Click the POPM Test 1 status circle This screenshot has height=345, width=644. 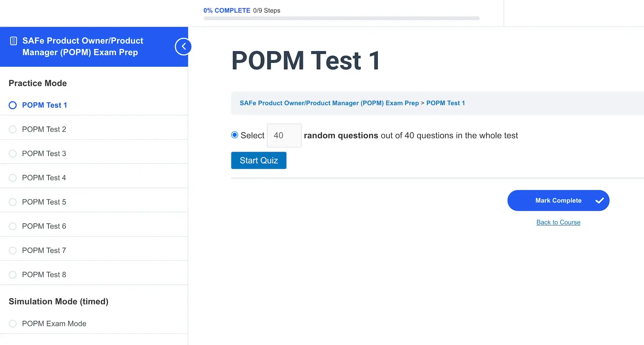click(x=13, y=105)
